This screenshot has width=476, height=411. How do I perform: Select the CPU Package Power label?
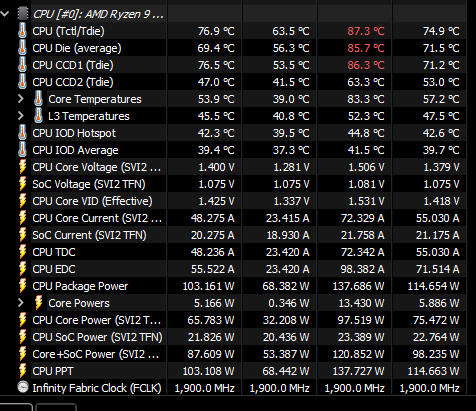click(80, 286)
